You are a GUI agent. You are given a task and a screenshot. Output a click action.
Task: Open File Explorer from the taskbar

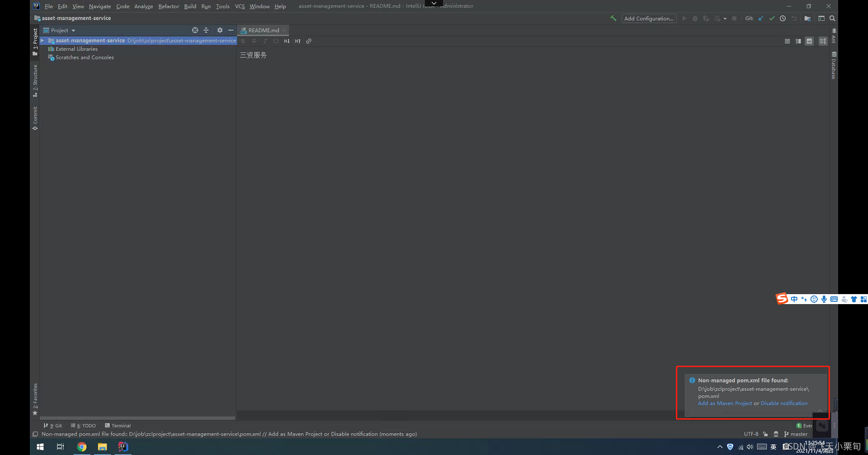102,447
